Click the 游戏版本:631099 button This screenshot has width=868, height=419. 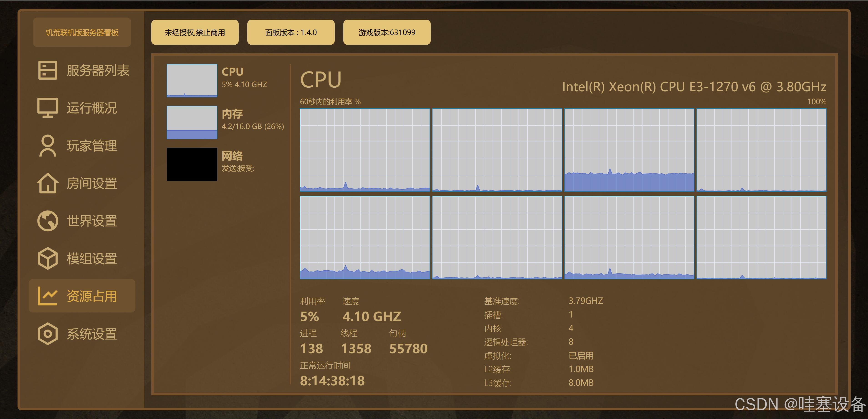[387, 32]
